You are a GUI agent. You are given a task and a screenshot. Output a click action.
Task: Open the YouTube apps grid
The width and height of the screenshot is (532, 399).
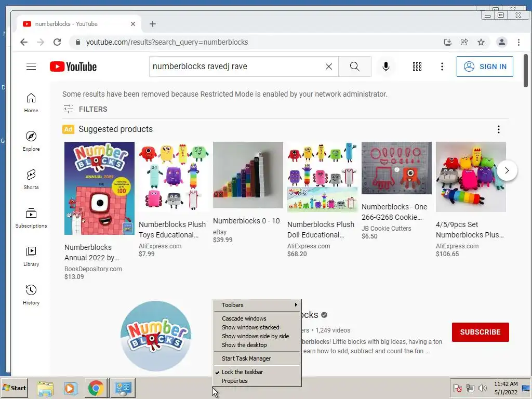click(417, 66)
